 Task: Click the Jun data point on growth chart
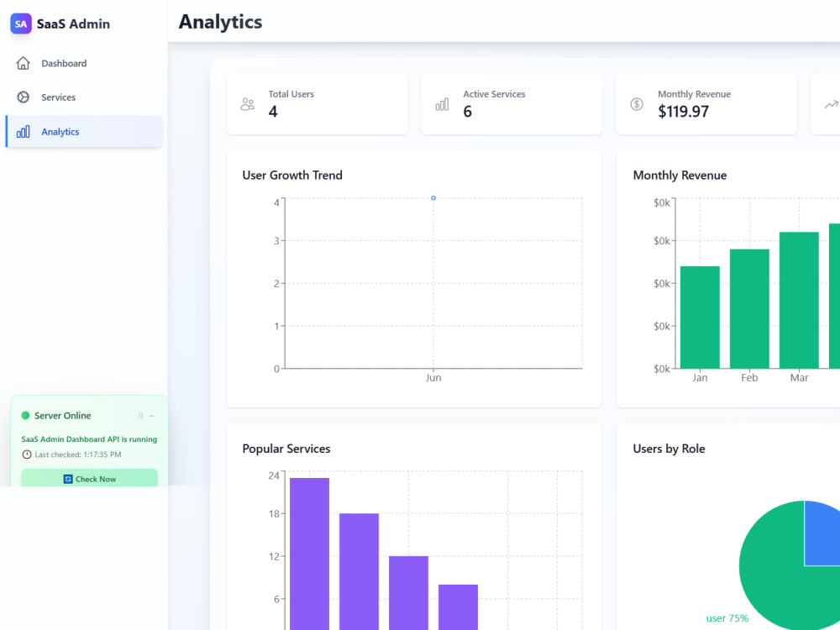433,197
